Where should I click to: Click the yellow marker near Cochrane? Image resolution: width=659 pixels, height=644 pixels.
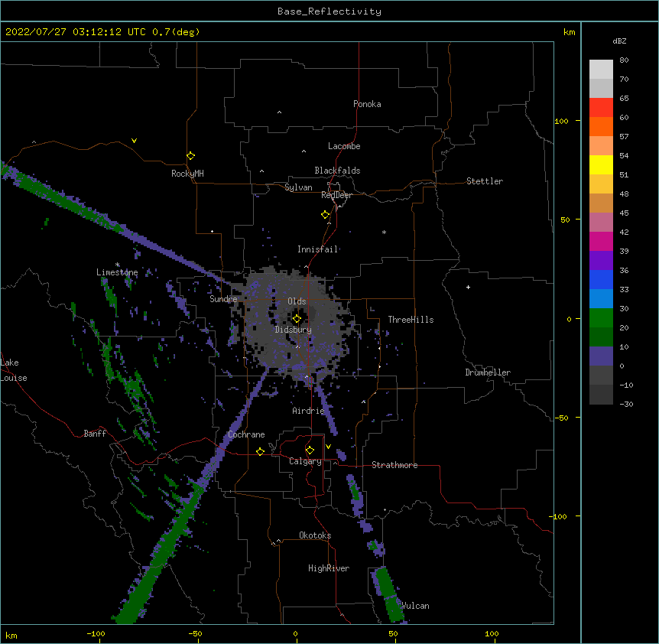pos(260,451)
